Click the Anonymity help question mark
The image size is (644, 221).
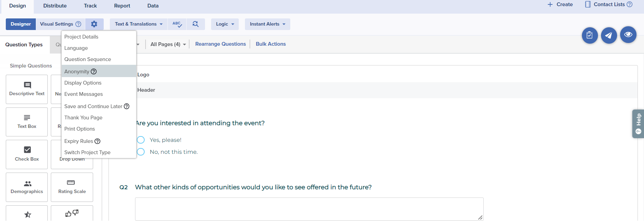[x=94, y=72]
